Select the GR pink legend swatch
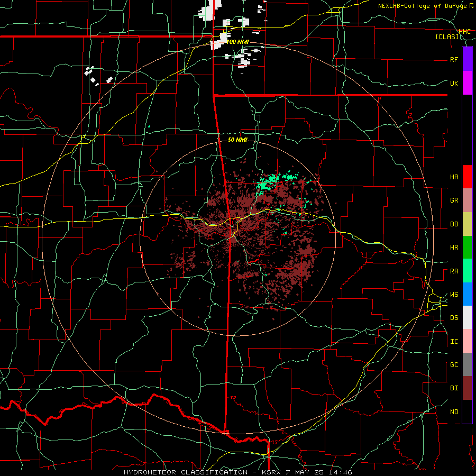Viewport: 476px width, 476px height. pos(467,200)
